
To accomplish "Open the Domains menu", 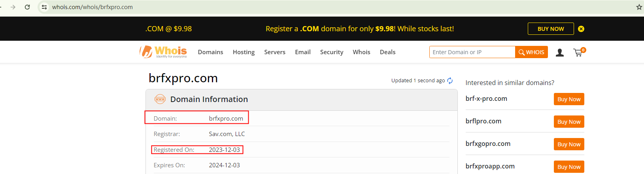I will (x=210, y=52).
